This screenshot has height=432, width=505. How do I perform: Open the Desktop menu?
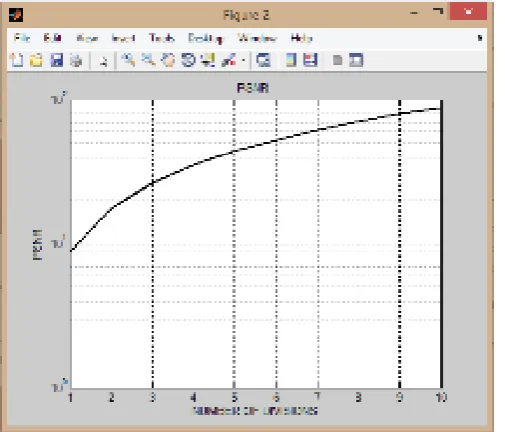(205, 39)
